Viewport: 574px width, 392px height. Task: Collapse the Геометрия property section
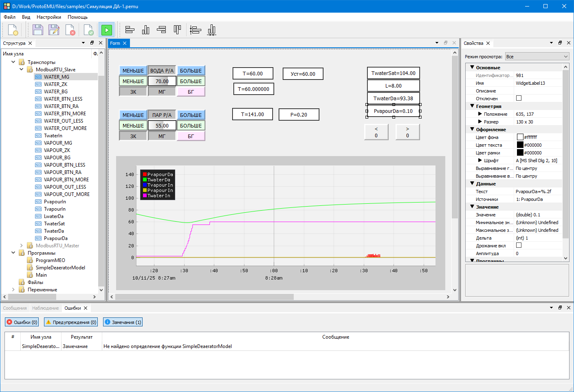[x=472, y=106]
